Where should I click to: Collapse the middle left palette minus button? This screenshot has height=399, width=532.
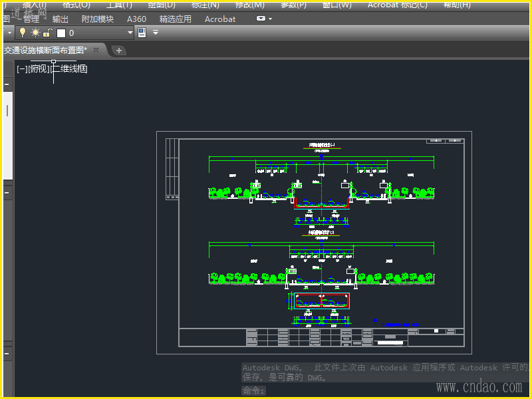(7, 192)
